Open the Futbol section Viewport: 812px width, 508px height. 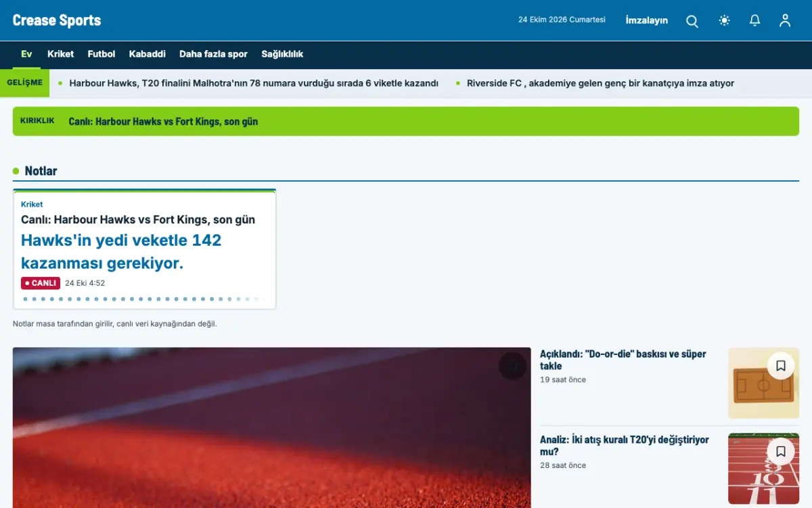point(101,54)
